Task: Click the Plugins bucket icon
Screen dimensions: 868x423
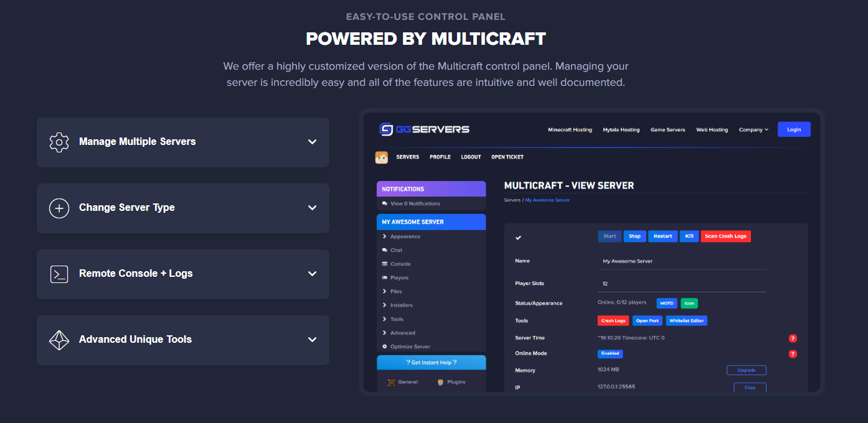Action: (x=440, y=382)
